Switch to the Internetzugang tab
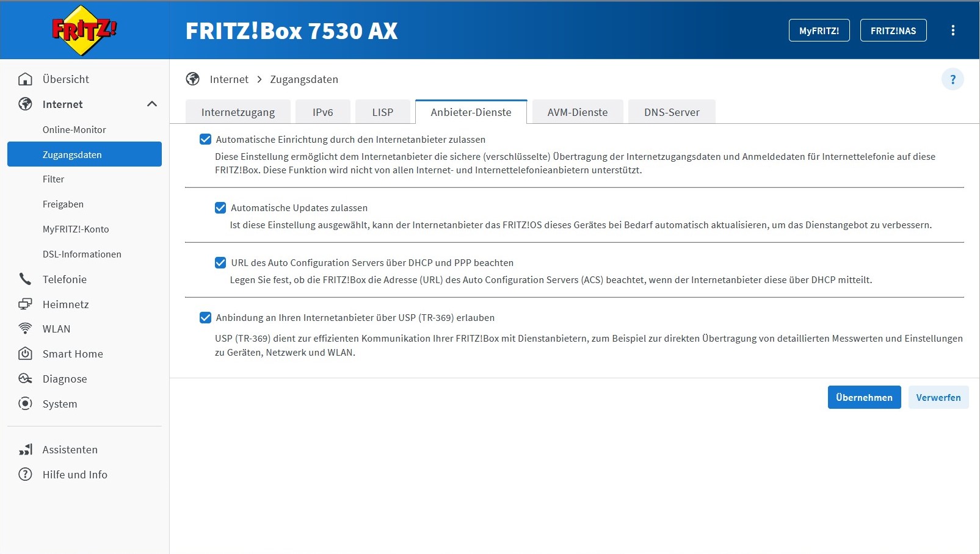 tap(238, 112)
